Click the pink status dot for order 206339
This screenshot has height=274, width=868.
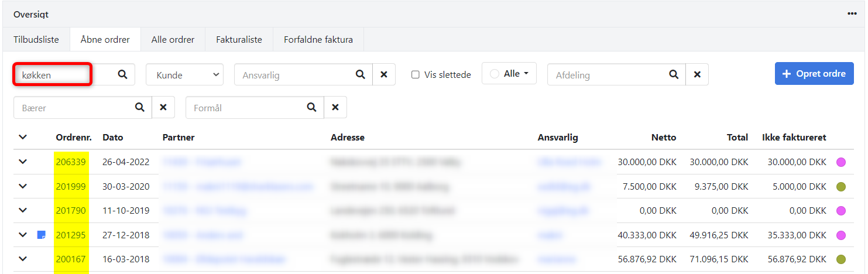click(x=841, y=162)
